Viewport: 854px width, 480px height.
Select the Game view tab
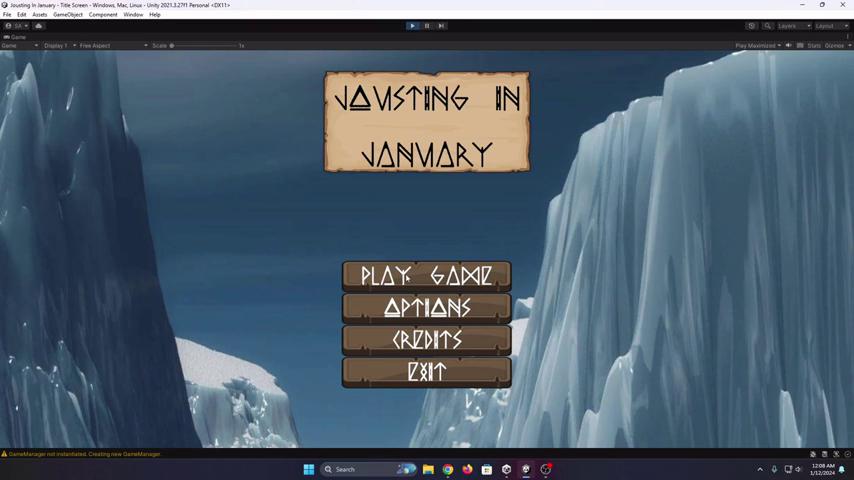pyautogui.click(x=15, y=37)
